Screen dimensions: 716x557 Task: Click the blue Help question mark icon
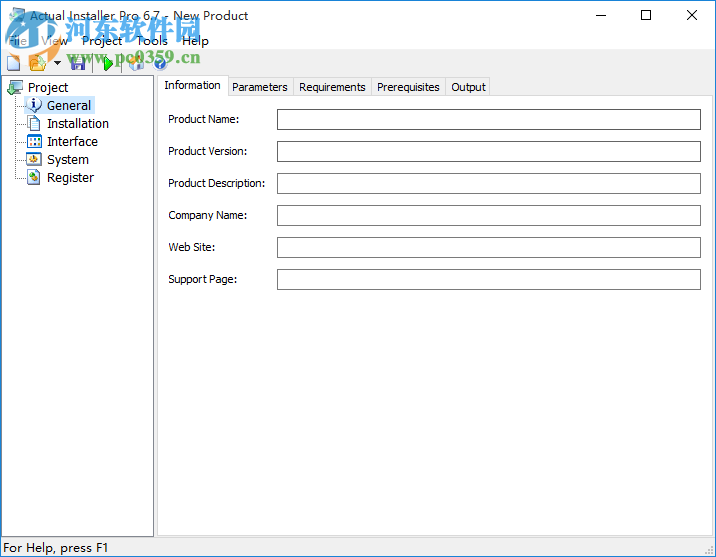click(x=160, y=63)
